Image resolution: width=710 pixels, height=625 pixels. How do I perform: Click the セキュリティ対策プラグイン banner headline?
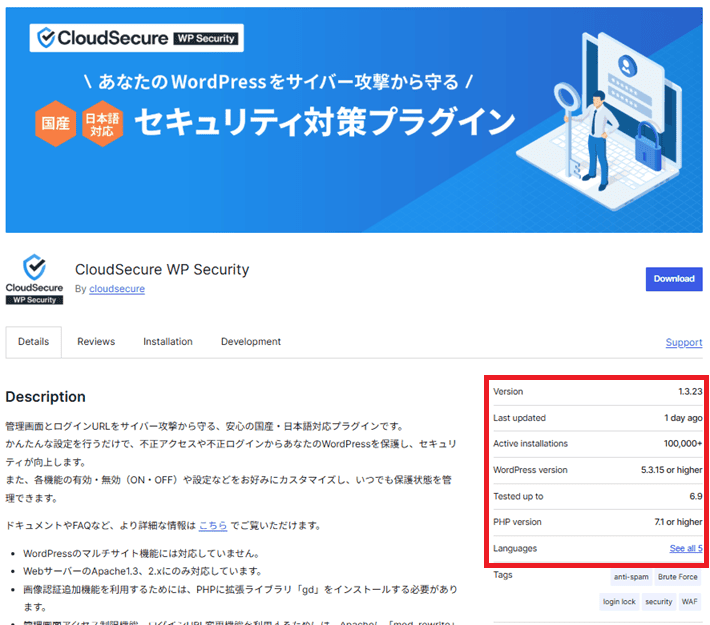click(x=325, y=122)
